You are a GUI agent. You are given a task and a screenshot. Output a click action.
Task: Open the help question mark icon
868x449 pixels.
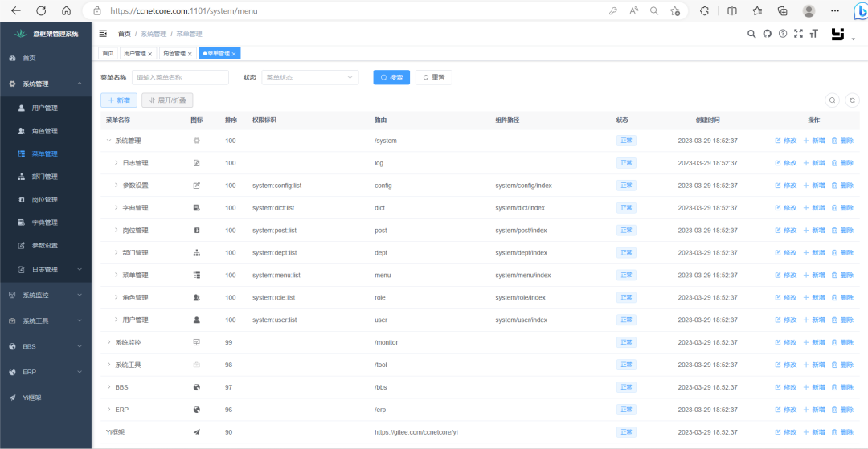[782, 34]
